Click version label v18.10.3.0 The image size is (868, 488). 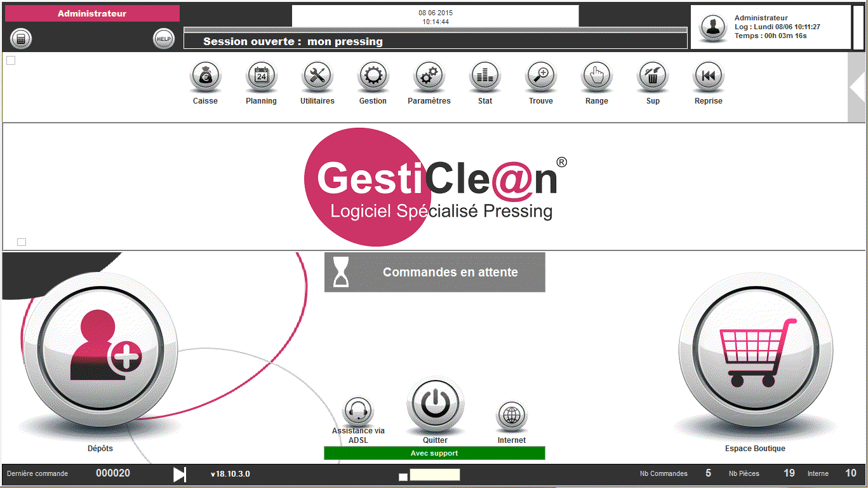[x=230, y=474]
